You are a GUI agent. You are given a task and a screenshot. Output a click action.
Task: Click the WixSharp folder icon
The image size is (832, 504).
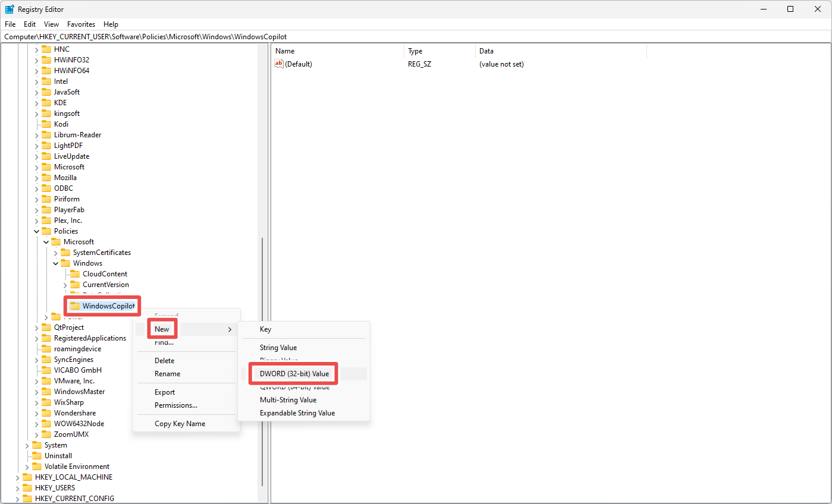point(46,402)
